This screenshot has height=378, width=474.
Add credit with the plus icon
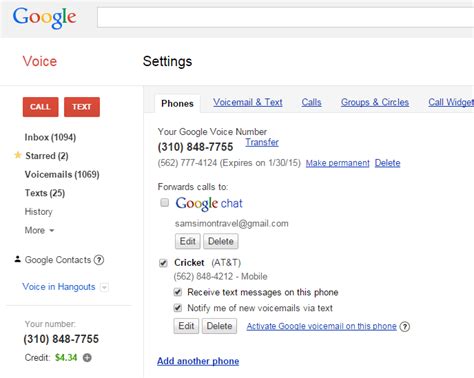point(87,358)
